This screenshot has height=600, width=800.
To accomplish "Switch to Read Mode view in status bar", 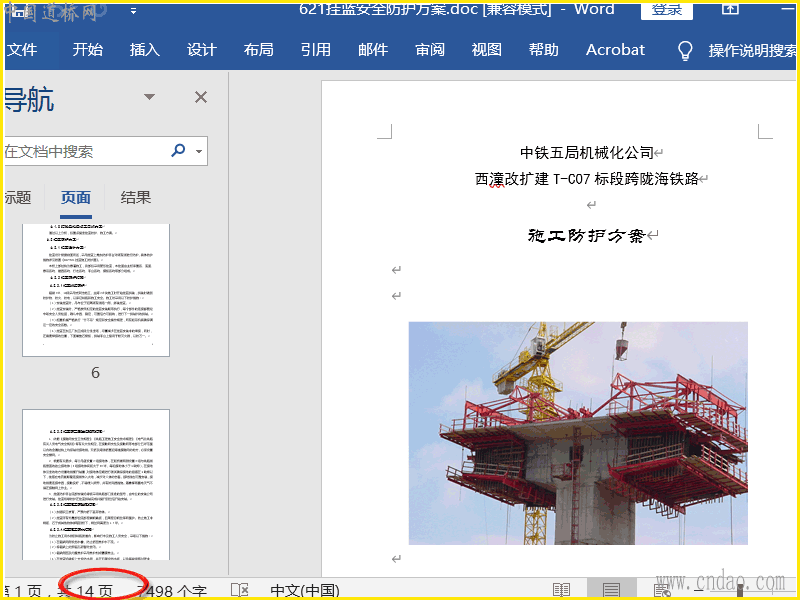I will 562,590.
